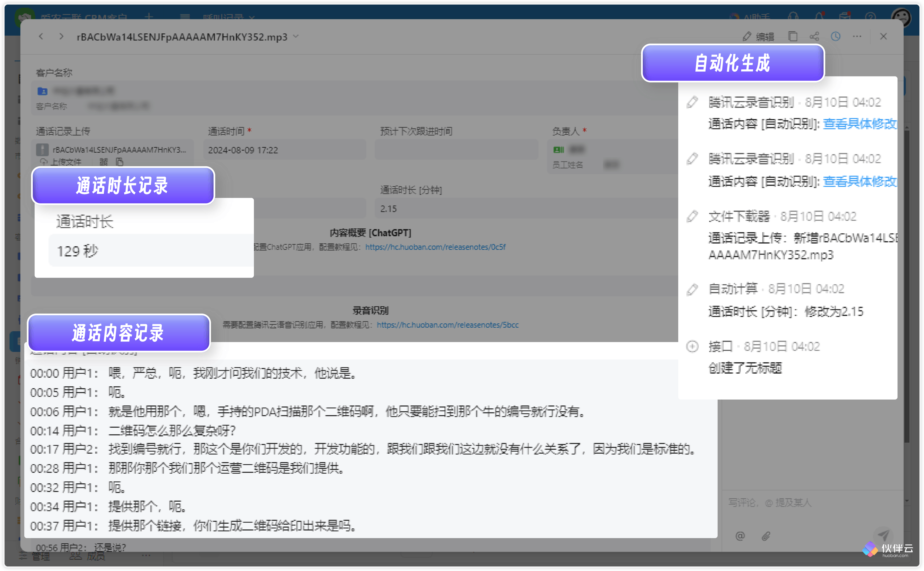924x571 pixels.
Task: Click the pencil icon beside 自动计算
Action: click(692, 289)
